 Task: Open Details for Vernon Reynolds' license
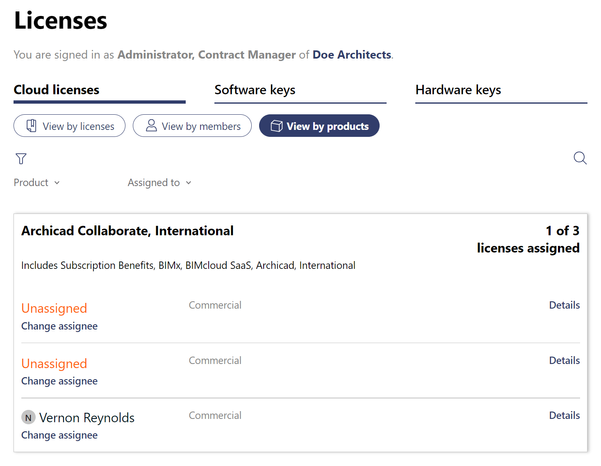[x=564, y=415]
